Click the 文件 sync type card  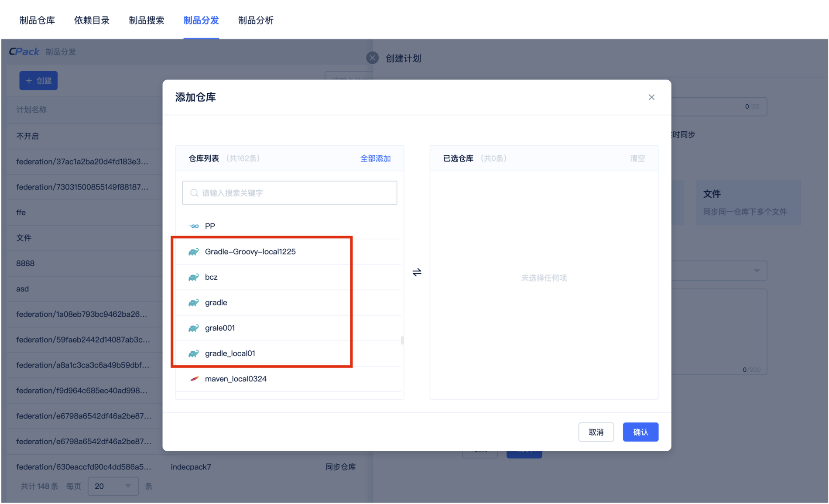point(748,203)
